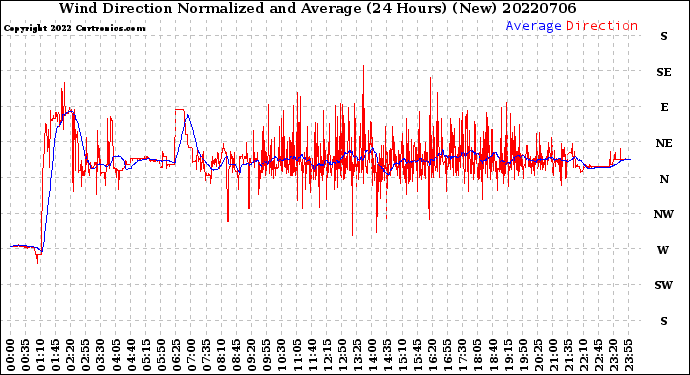Click the 06:25 time label
Viewport: 690px width, 375px height.
pyautogui.click(x=176, y=355)
